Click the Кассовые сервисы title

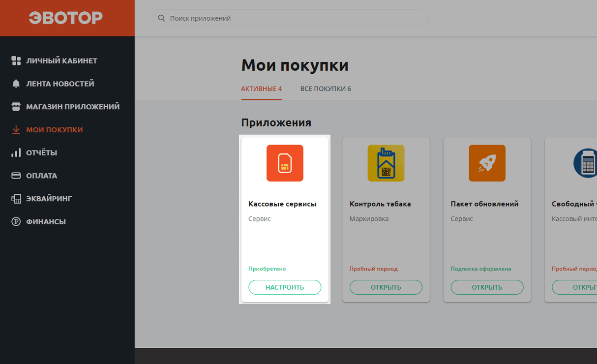coord(282,204)
